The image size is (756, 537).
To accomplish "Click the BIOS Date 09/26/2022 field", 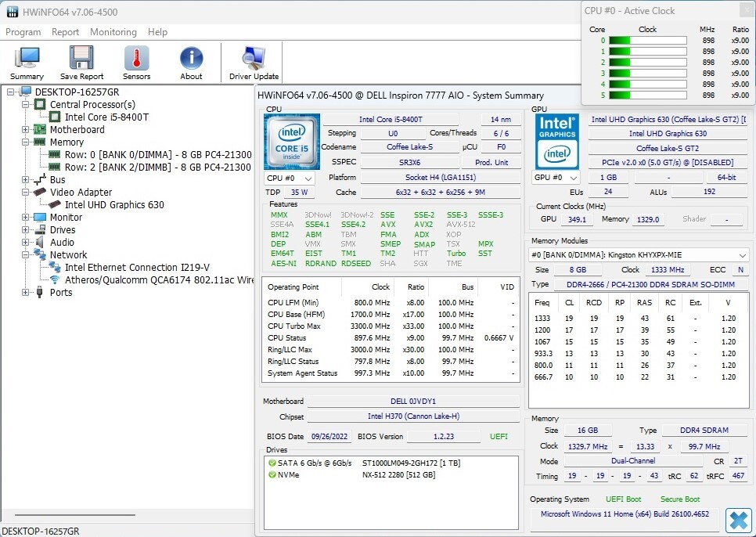I will pyautogui.click(x=329, y=436).
